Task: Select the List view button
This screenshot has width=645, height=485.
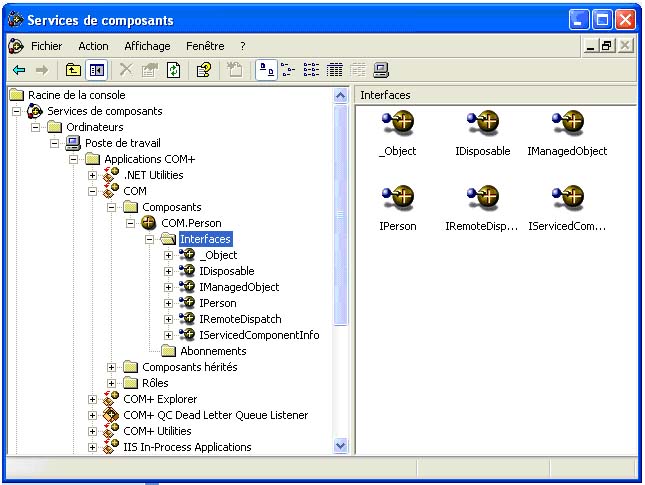Action: tap(311, 70)
